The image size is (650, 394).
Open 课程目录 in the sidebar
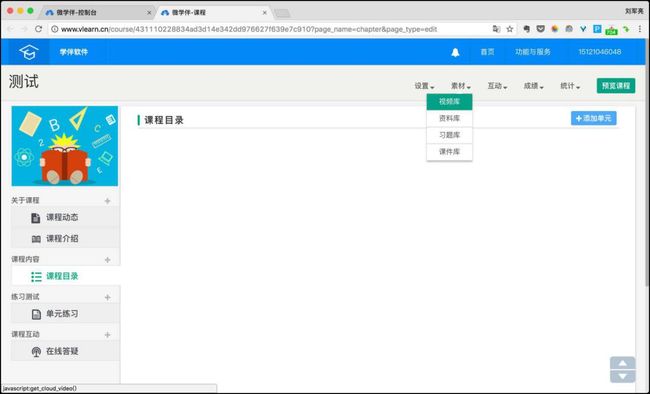point(65,276)
